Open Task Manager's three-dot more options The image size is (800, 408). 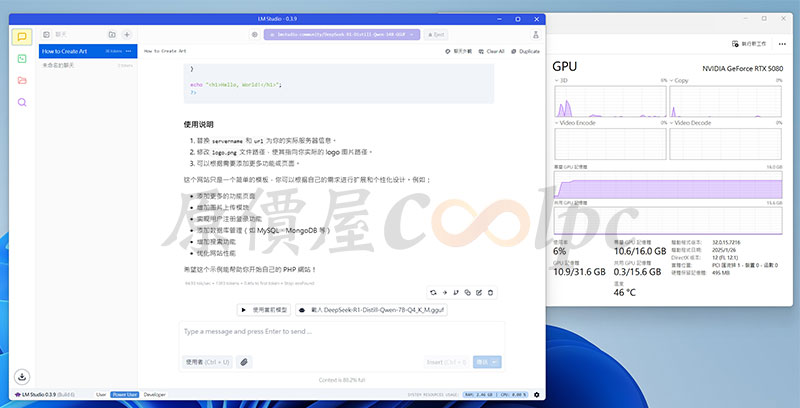click(x=782, y=44)
